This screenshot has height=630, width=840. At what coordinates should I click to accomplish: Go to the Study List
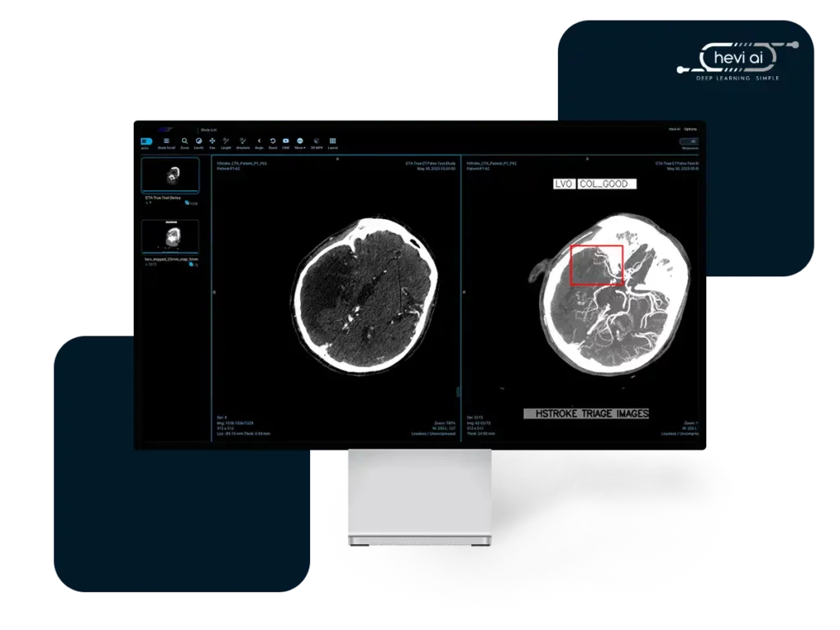208,130
